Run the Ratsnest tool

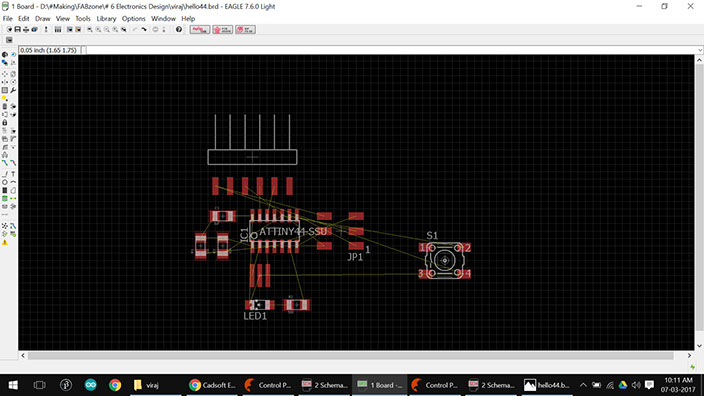5,226
